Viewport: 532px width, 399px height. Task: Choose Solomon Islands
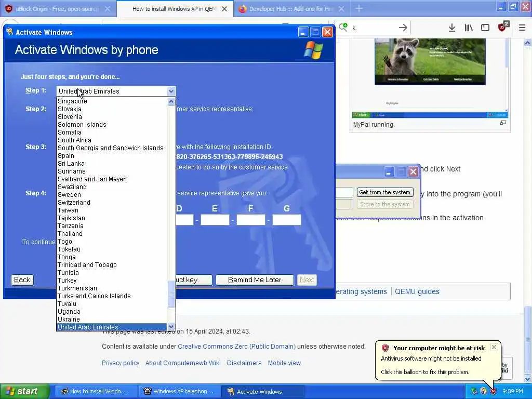click(x=112, y=125)
